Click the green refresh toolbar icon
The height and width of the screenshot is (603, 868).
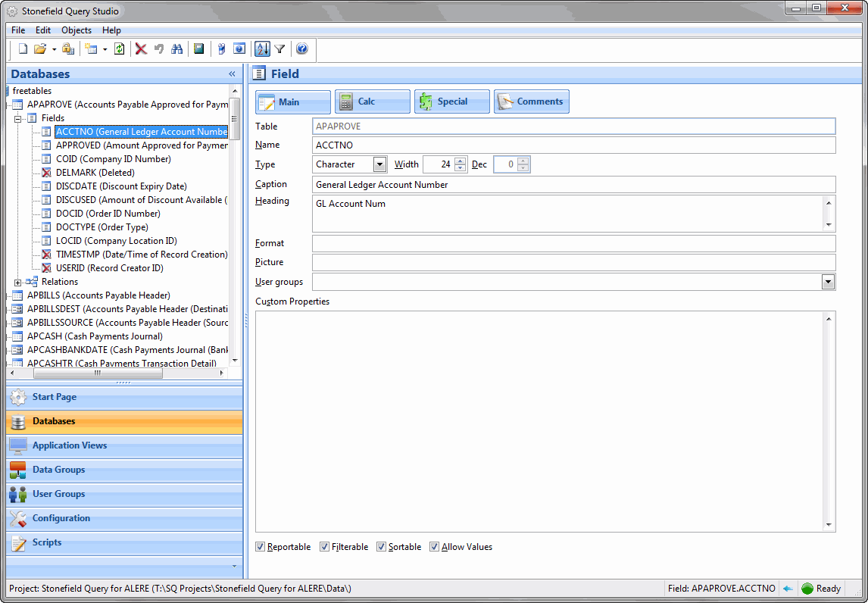[x=119, y=49]
